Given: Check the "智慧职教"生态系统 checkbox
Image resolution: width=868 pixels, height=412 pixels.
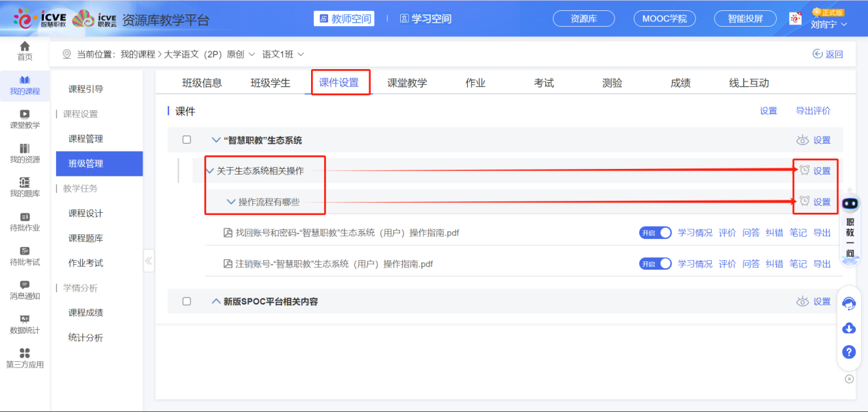Looking at the screenshot, I should click(x=186, y=140).
